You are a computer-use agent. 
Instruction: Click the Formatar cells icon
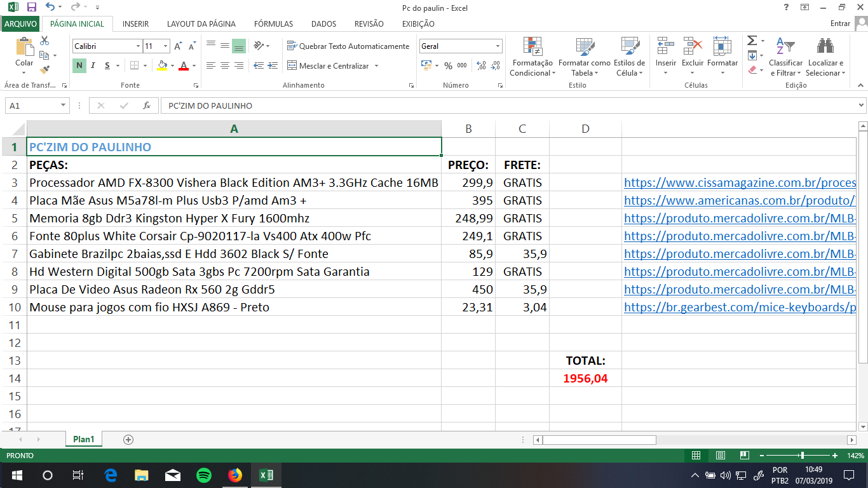722,46
